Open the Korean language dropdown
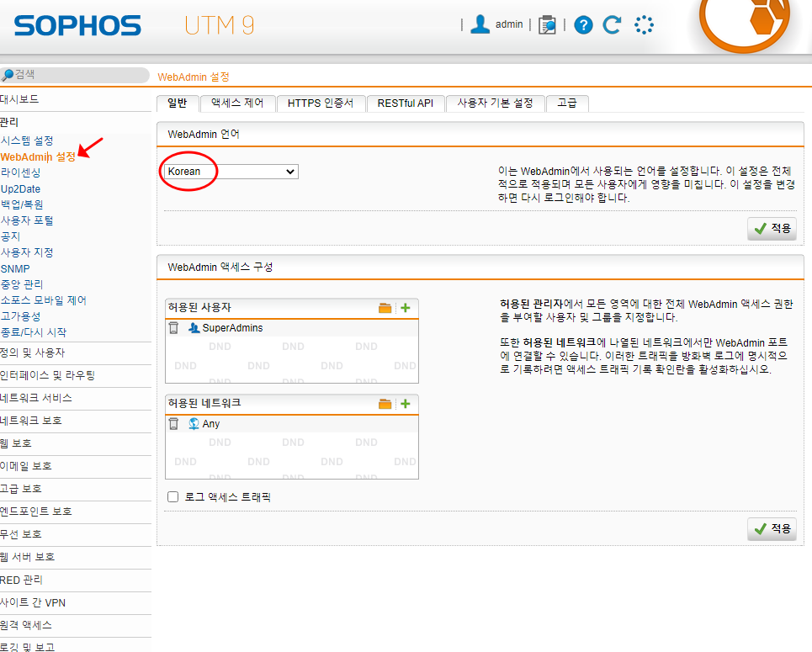The image size is (812, 652). [x=231, y=172]
